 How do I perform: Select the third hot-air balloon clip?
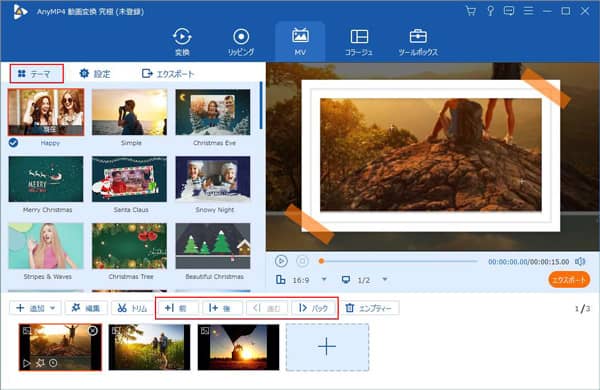(238, 347)
